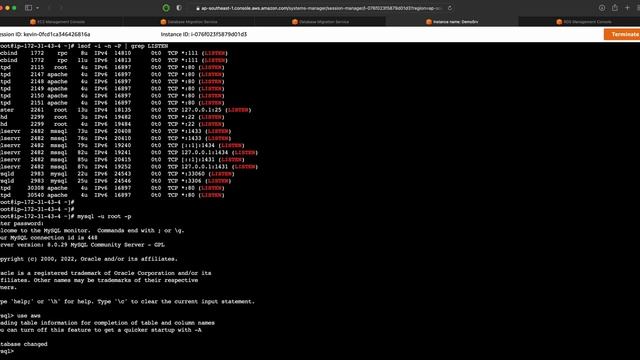Viewport: 640px width, 360px height.
Task: Open the Share sheet icon
Action: click(615, 8)
